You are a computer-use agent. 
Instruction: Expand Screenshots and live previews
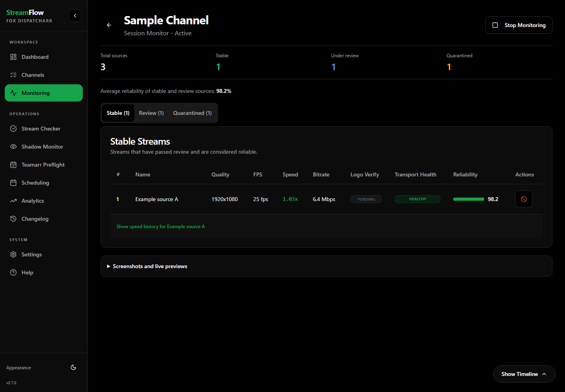tap(326, 266)
